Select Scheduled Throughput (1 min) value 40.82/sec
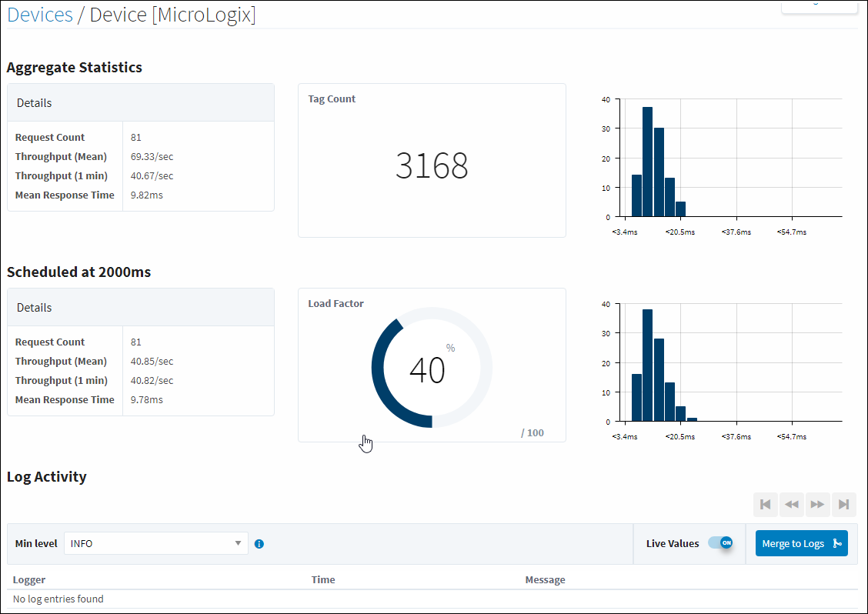The image size is (868, 614). (152, 381)
